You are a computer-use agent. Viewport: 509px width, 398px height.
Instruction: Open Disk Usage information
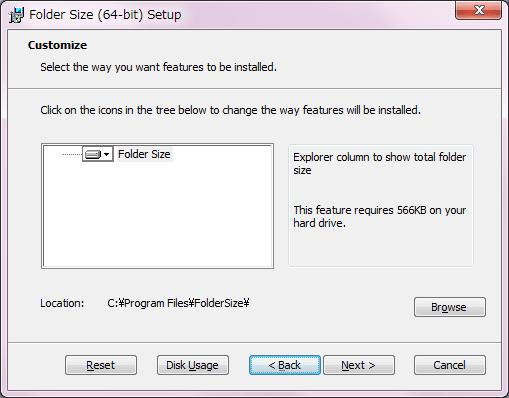click(193, 365)
